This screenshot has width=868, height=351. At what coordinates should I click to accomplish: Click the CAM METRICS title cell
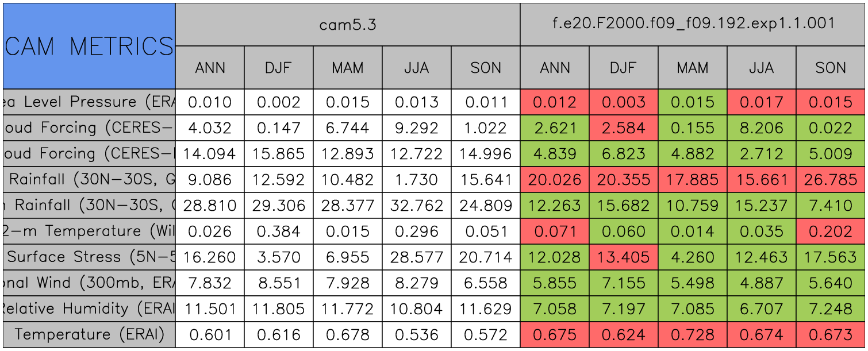pyautogui.click(x=89, y=46)
